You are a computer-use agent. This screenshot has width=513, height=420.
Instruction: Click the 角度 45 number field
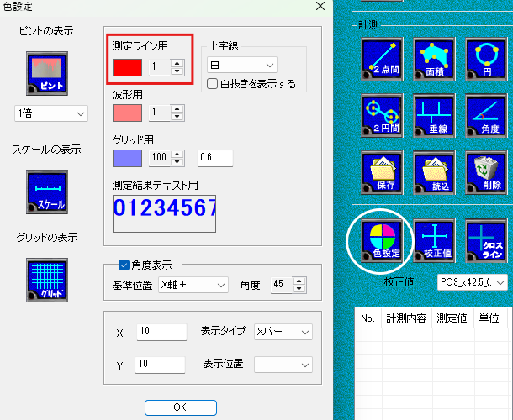coord(282,285)
